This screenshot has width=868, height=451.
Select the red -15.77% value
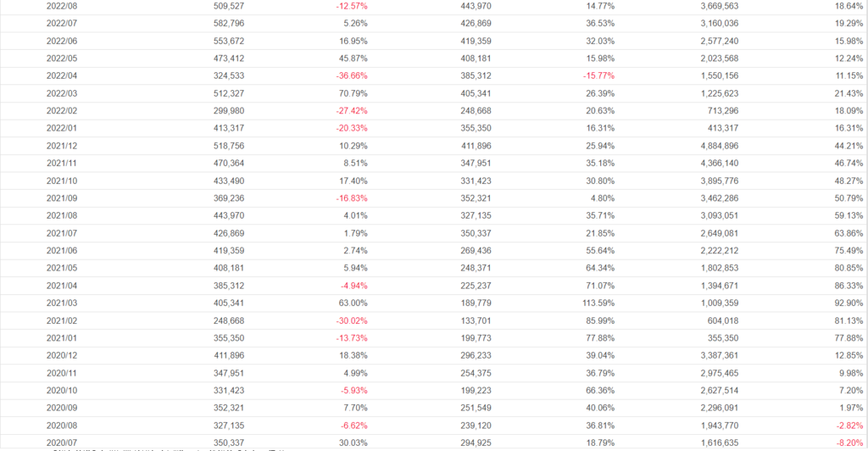tap(598, 75)
